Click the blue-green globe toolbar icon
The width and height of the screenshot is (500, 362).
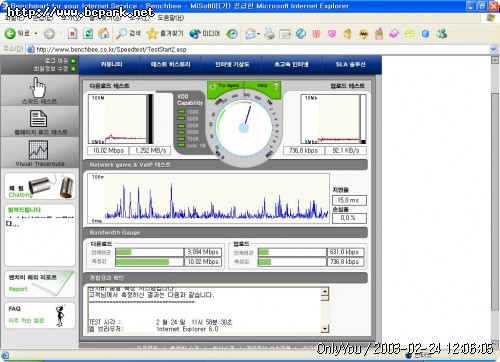301,34
